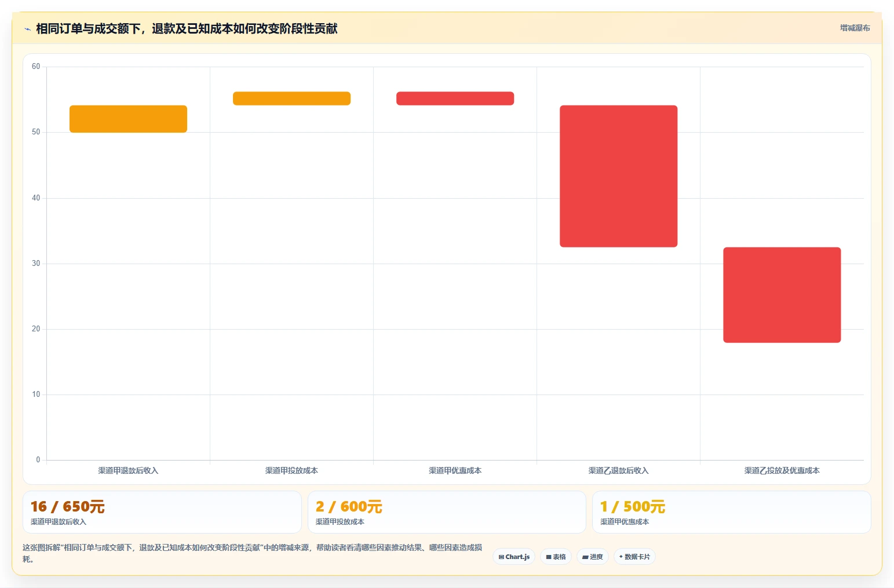Click the red 渠道乙投放及优惠成本 bar
Image resolution: width=894 pixels, height=588 pixels.
point(782,295)
